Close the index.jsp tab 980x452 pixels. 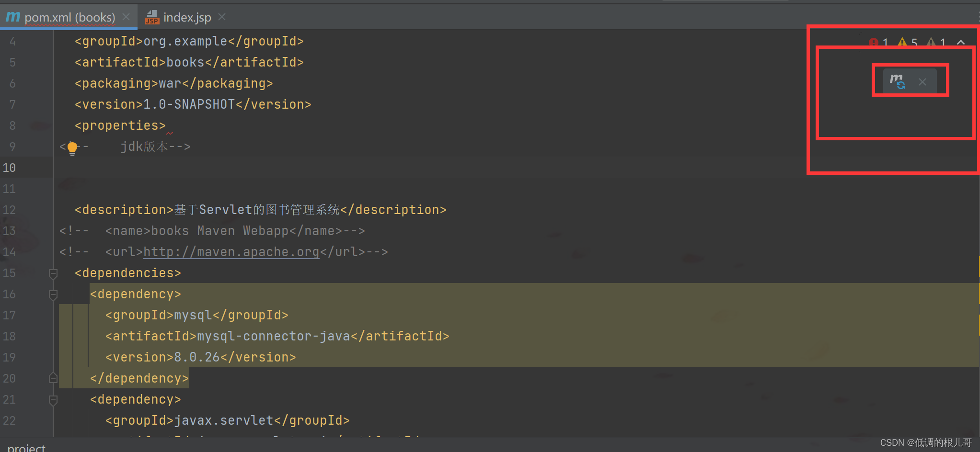(221, 17)
